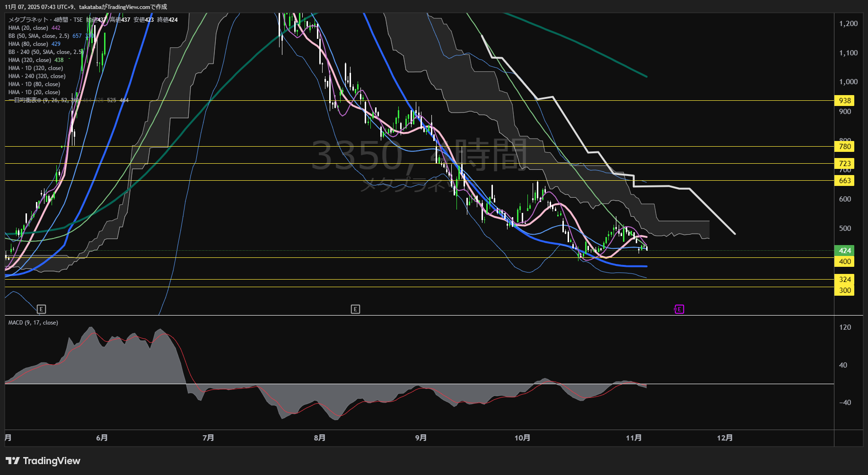Viewport: 868px width, 475px height.
Task: Select the 一目均衡表 Ichimoku indicator legend
Action: (26, 100)
